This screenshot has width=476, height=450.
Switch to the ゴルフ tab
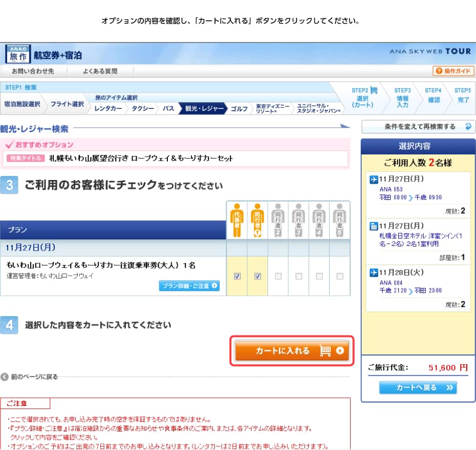pos(239,108)
